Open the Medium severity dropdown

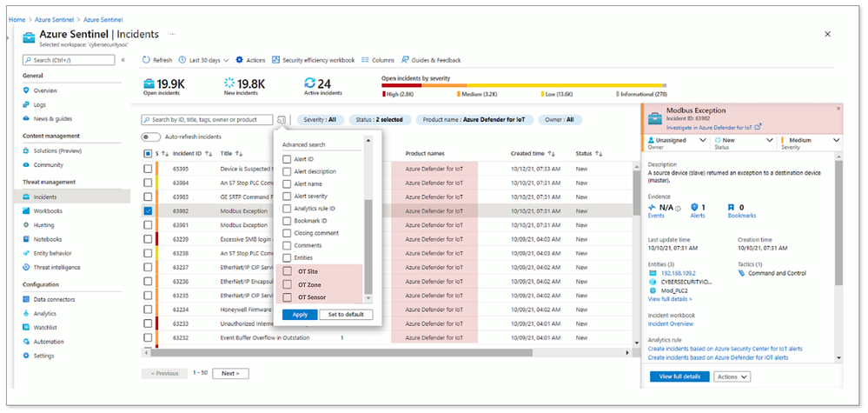tap(810, 143)
